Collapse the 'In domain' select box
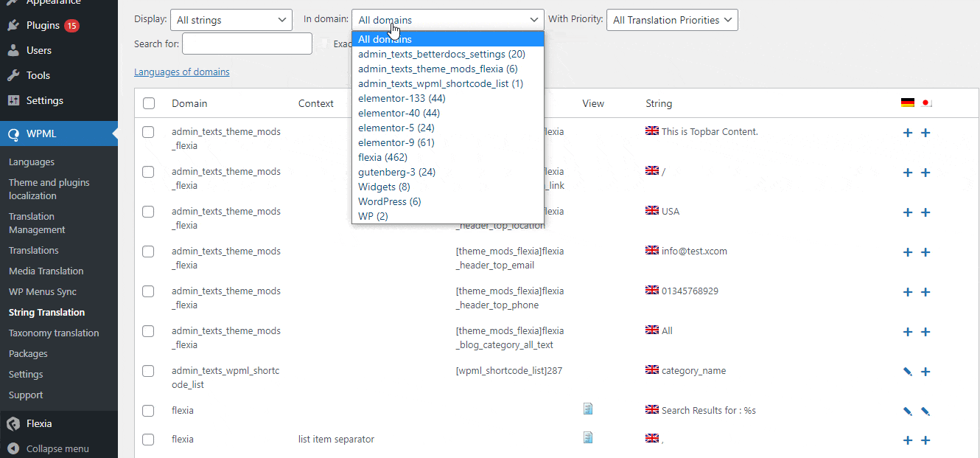 448,20
